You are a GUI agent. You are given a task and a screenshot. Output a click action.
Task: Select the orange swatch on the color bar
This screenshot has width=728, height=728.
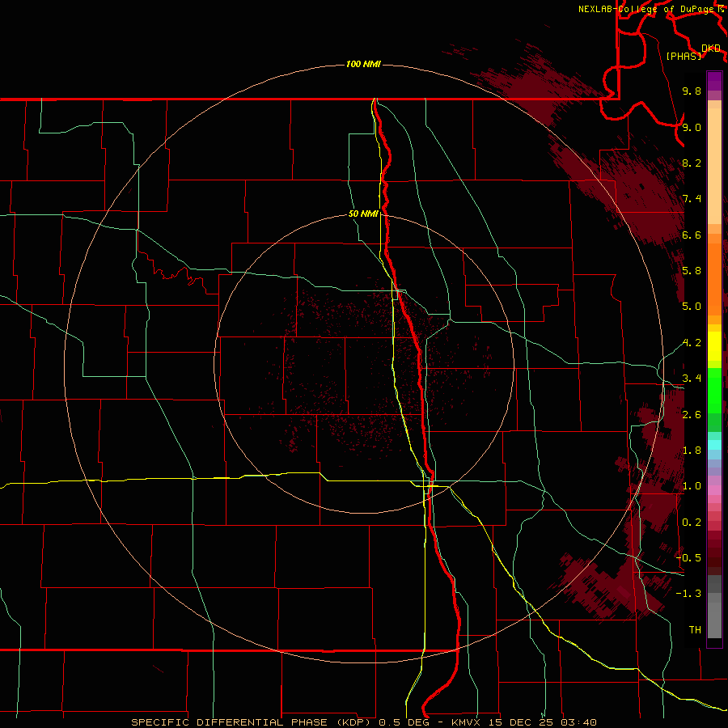tap(714, 279)
